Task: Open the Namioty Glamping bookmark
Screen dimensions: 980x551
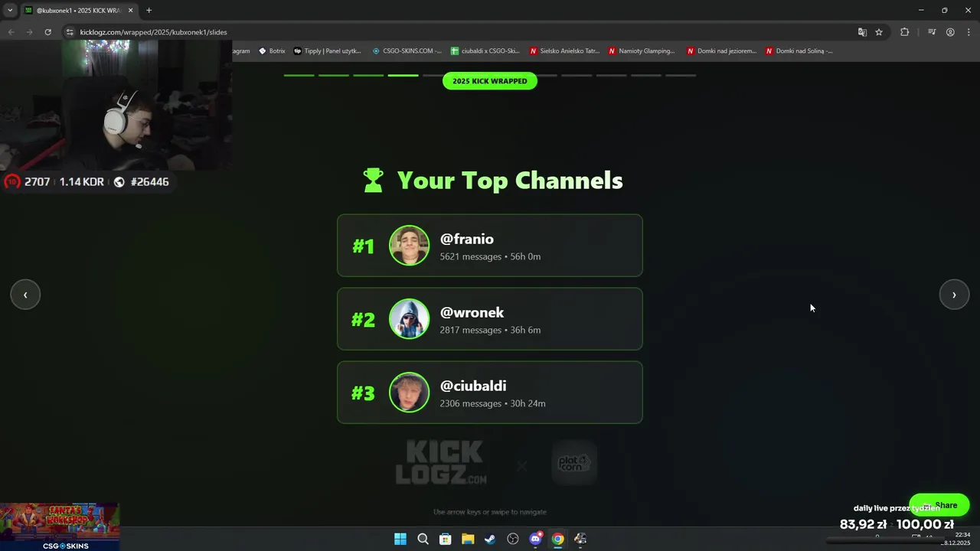Action: (x=642, y=51)
